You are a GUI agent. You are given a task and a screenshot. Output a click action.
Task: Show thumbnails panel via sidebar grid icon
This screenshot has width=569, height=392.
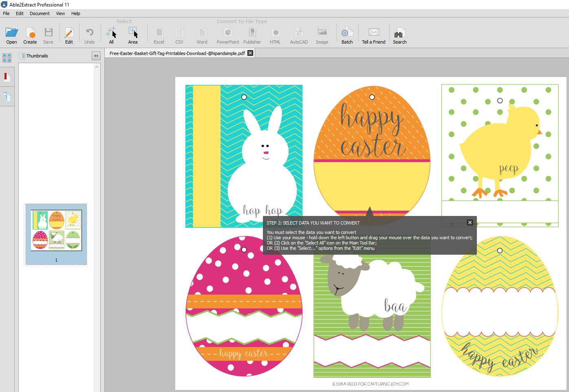tap(7, 58)
